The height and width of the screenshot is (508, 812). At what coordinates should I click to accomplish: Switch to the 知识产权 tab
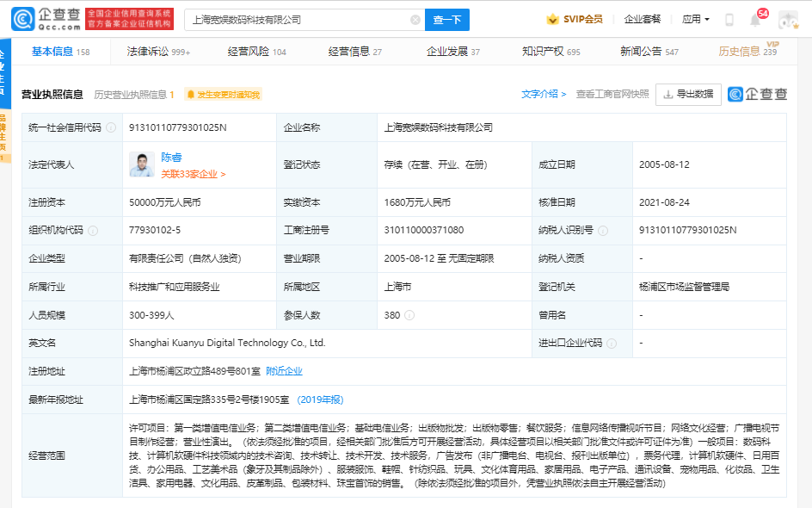551,52
